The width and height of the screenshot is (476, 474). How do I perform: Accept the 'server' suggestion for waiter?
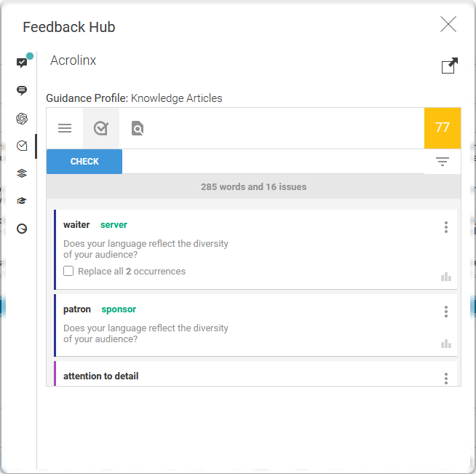(114, 225)
